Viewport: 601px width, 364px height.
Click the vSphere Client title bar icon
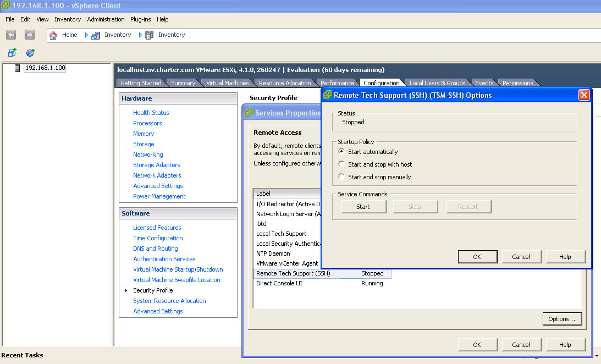tap(5, 5)
